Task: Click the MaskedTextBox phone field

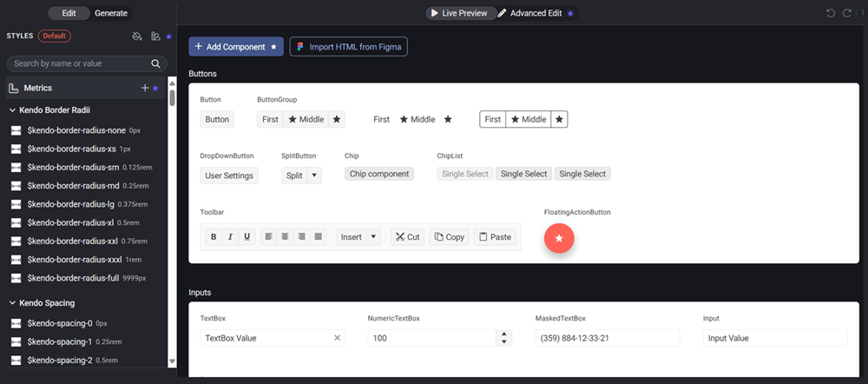Action: click(608, 338)
